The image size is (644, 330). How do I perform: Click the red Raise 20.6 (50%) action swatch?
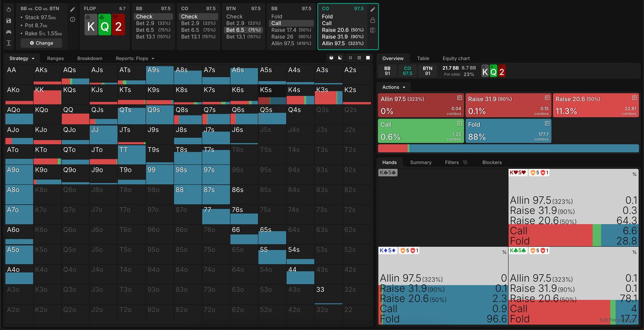(x=596, y=106)
